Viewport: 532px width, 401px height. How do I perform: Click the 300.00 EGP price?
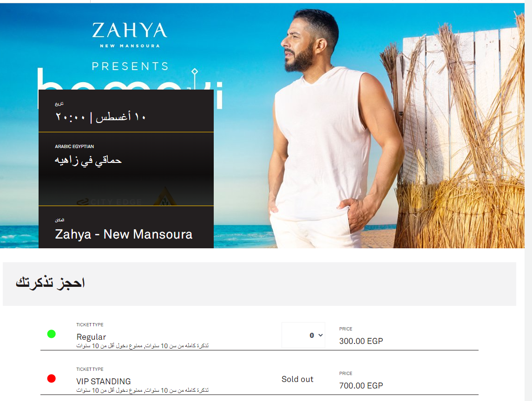pos(361,341)
